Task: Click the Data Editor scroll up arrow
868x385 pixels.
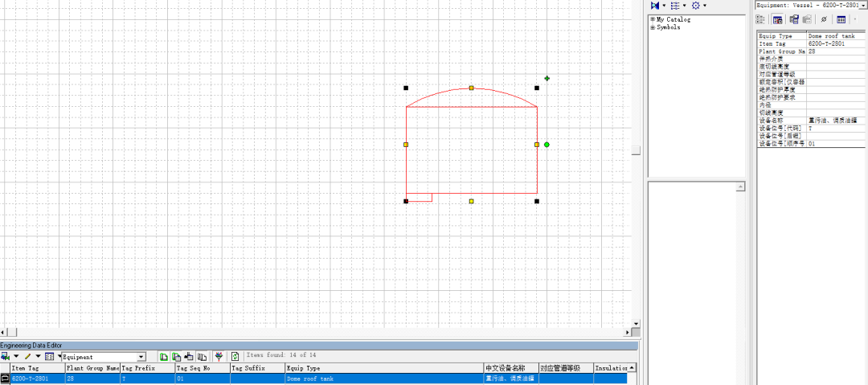Action: pos(632,367)
